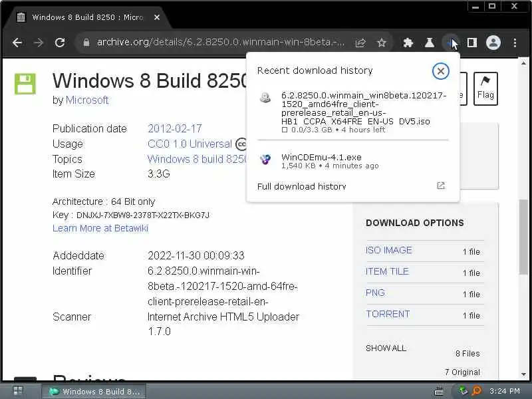Image resolution: width=532 pixels, height=399 pixels.
Task: Click the Flag button
Action: pos(485,88)
